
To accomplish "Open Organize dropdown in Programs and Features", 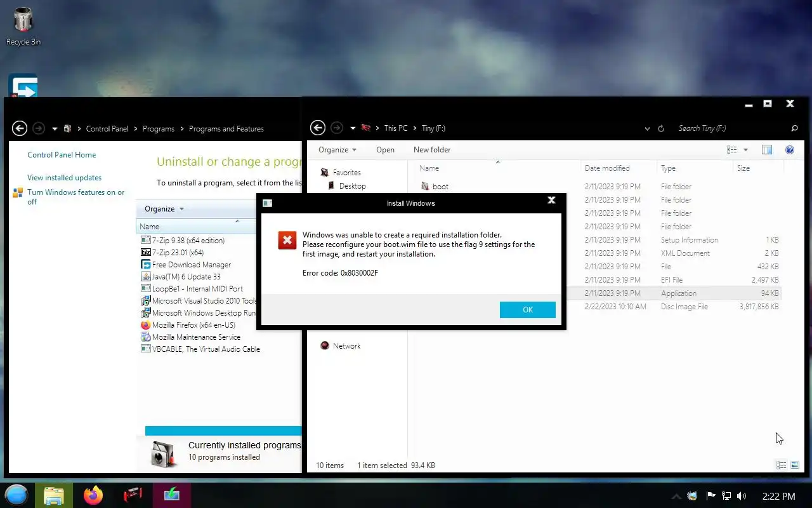I will 164,209.
